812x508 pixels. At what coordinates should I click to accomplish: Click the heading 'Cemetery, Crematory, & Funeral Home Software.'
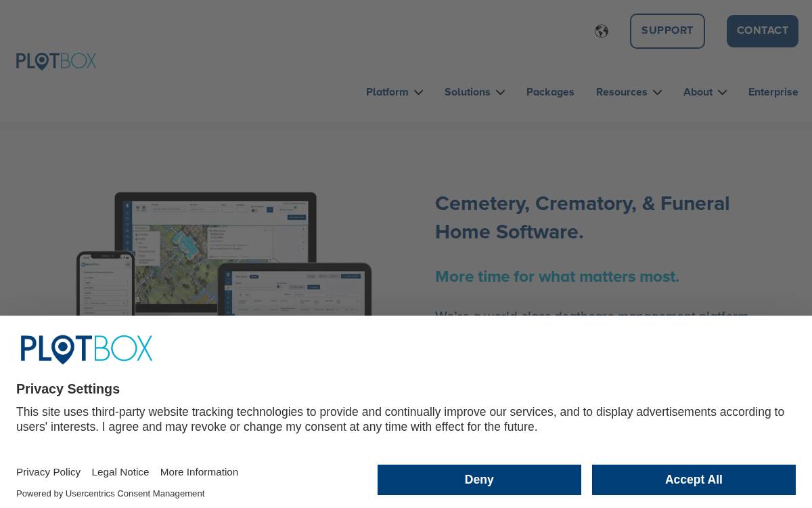click(x=583, y=217)
